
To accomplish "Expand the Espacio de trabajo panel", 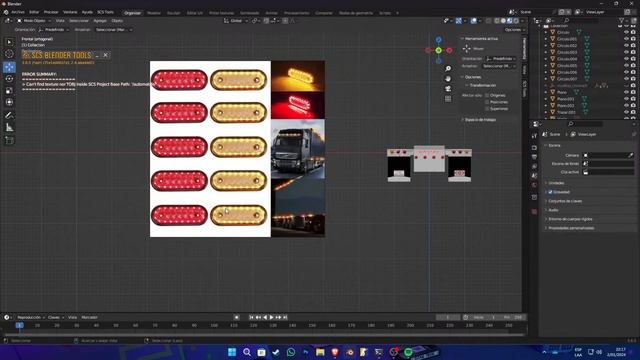I will (x=480, y=120).
